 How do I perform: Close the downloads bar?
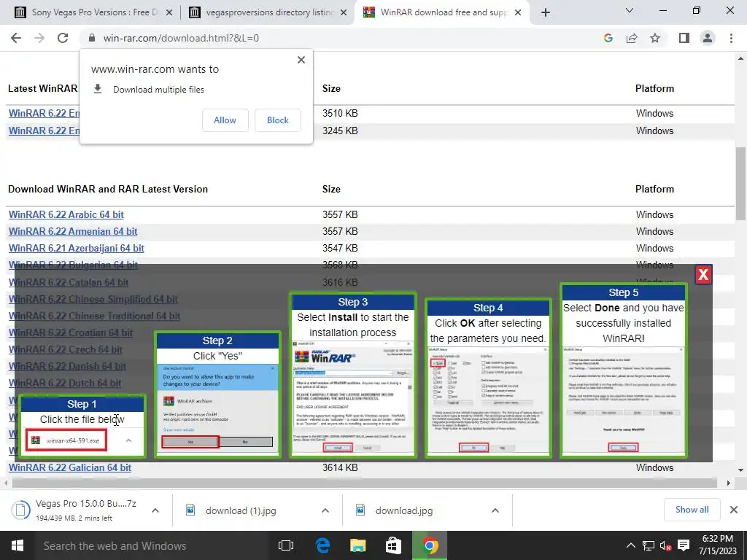pyautogui.click(x=734, y=510)
